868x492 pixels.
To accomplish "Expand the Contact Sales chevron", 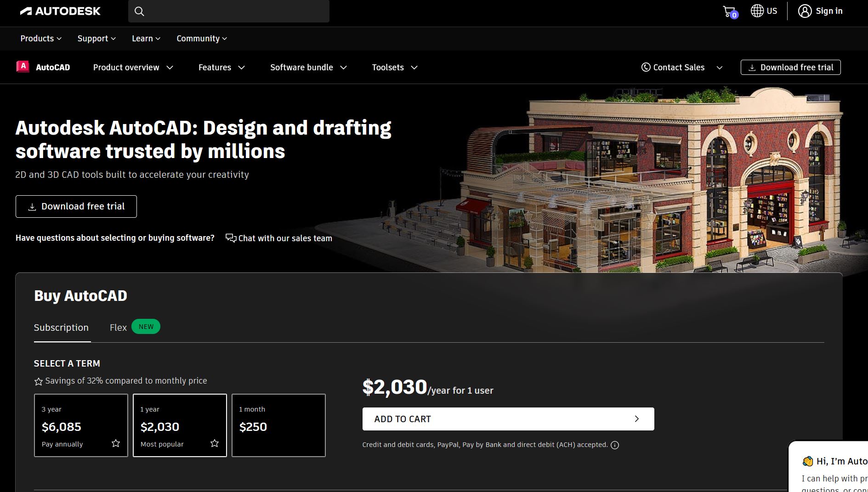I will pyautogui.click(x=720, y=67).
